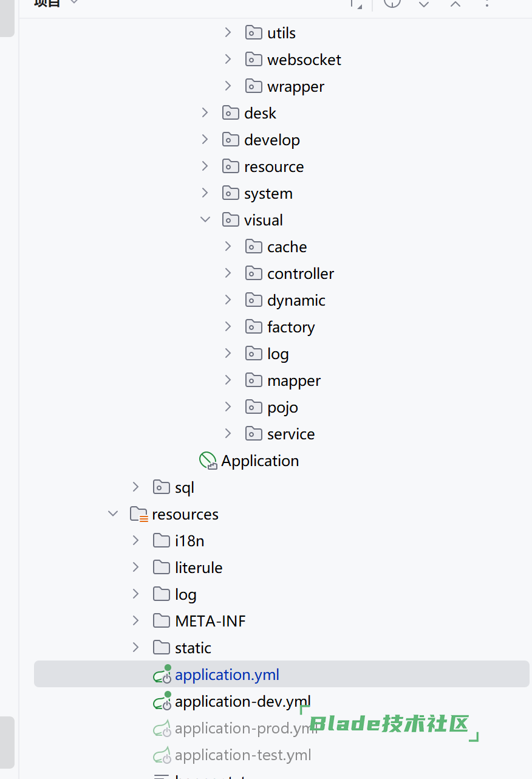
Task: Click the websocket package folder icon
Action: coord(253,60)
